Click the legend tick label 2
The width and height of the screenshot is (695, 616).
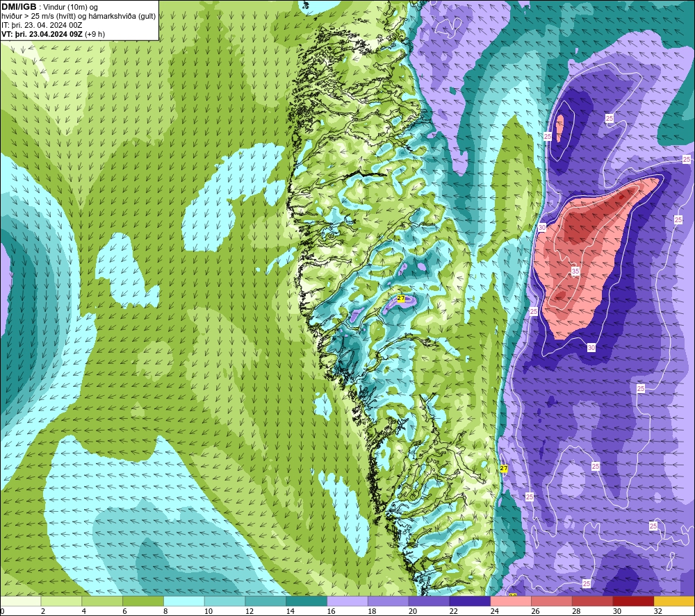click(43, 611)
